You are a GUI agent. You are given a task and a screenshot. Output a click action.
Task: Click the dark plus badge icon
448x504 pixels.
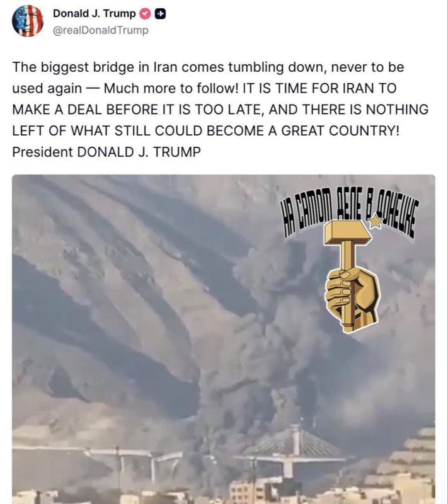[x=161, y=14]
